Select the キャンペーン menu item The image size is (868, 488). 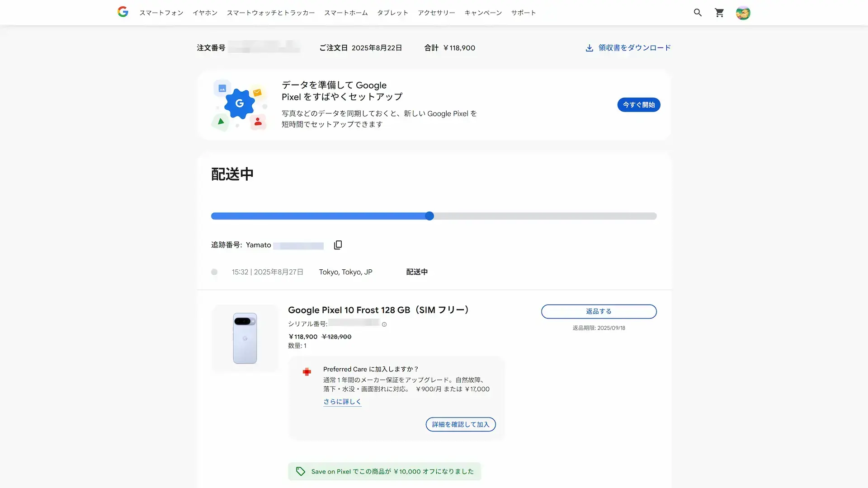482,13
